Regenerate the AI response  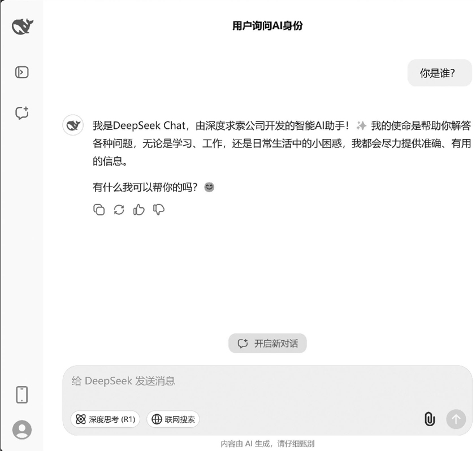119,210
